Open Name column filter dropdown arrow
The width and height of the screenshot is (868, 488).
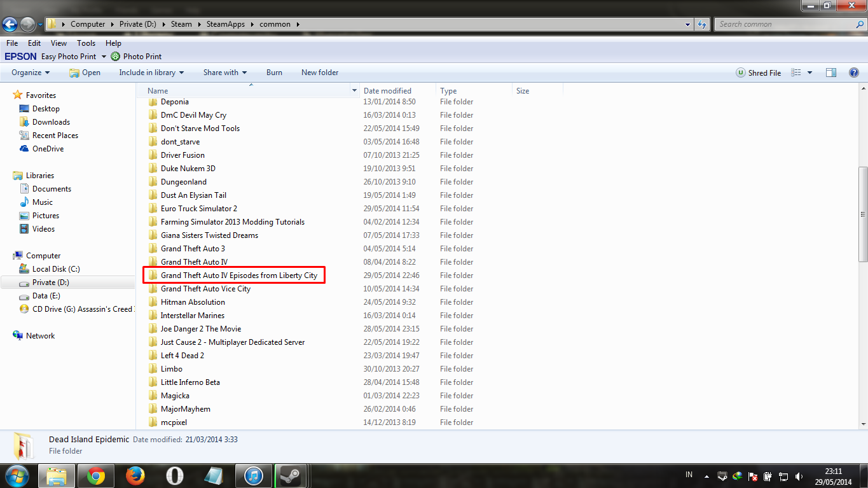pos(354,91)
